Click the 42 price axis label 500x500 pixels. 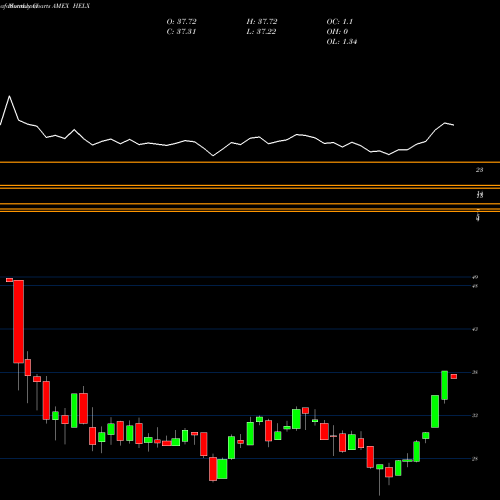pyautogui.click(x=475, y=329)
